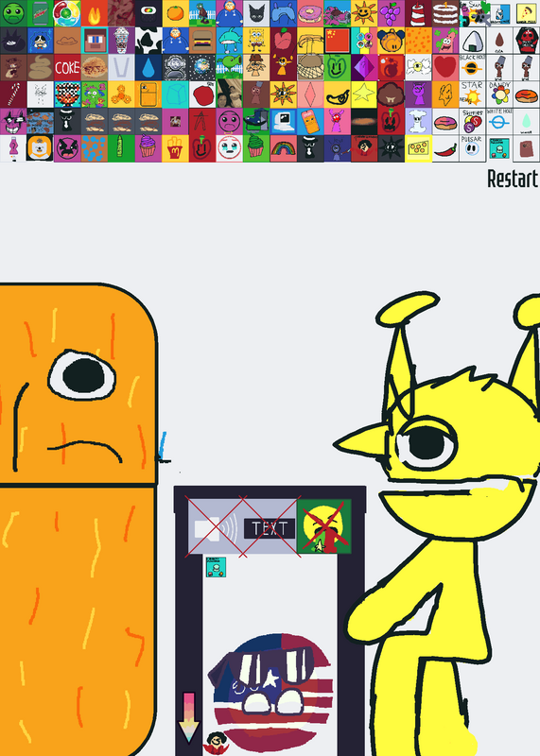Image resolution: width=540 pixels, height=756 pixels.
Task: Select the red COKE tile
Action: (67, 67)
